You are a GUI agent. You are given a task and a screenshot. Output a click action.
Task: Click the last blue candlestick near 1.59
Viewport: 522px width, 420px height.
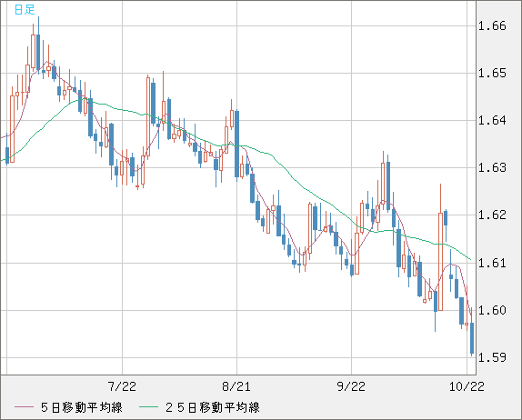pyautogui.click(x=472, y=338)
